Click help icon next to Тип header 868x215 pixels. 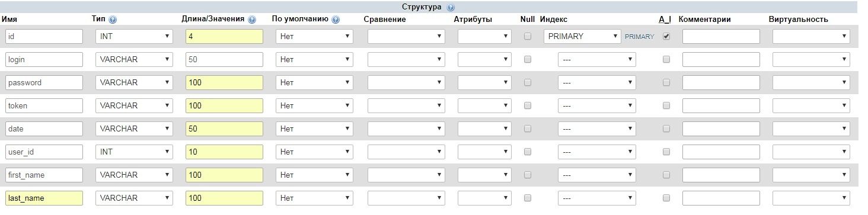click(x=113, y=20)
